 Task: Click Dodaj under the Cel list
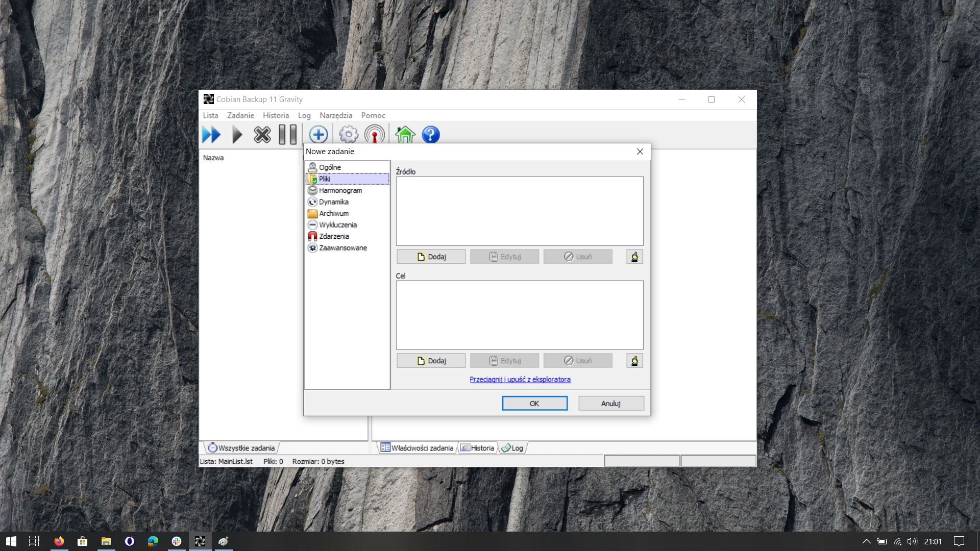tap(431, 361)
